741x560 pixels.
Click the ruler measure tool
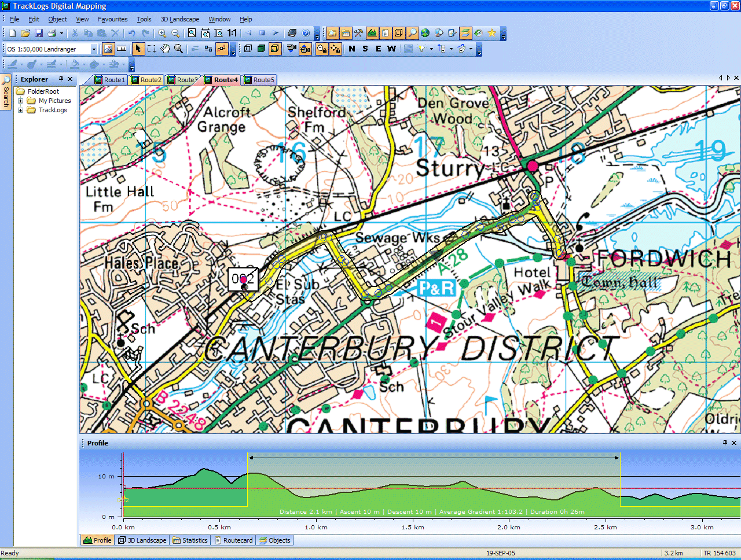pos(122,49)
